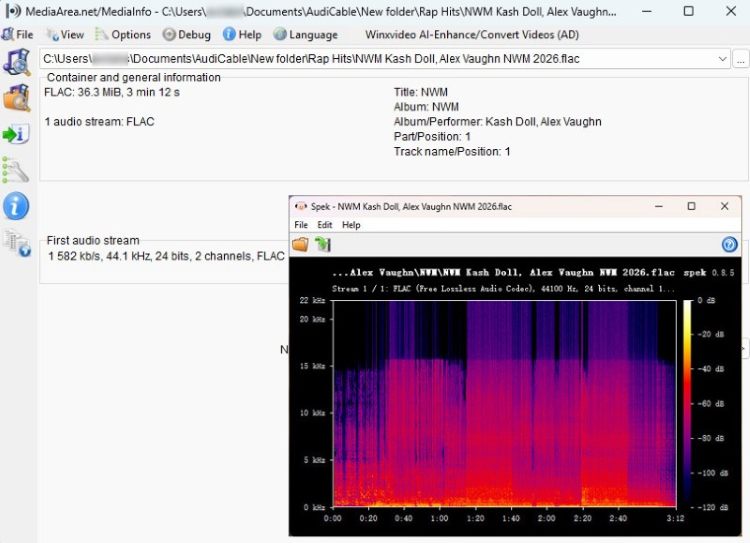750x543 pixels.
Task: Open MediaInfo Help menu
Action: point(243,34)
